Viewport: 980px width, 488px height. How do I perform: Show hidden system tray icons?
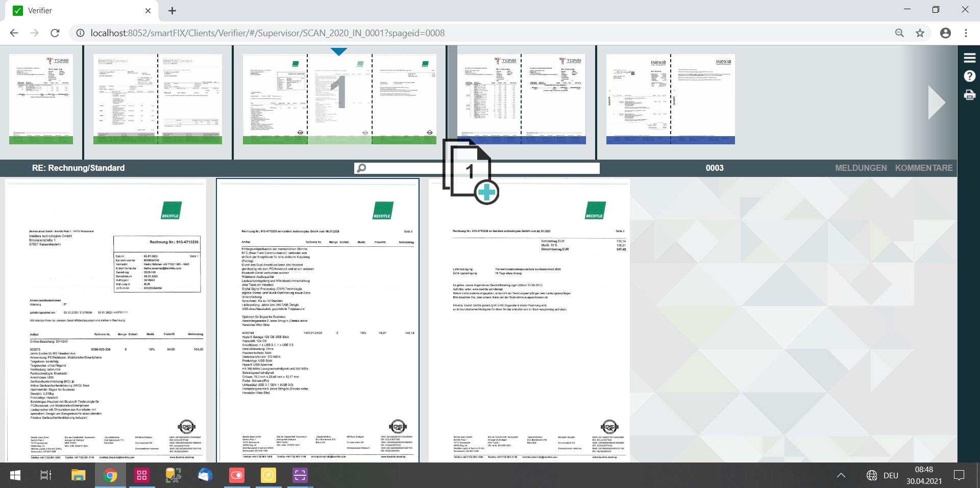click(x=841, y=475)
